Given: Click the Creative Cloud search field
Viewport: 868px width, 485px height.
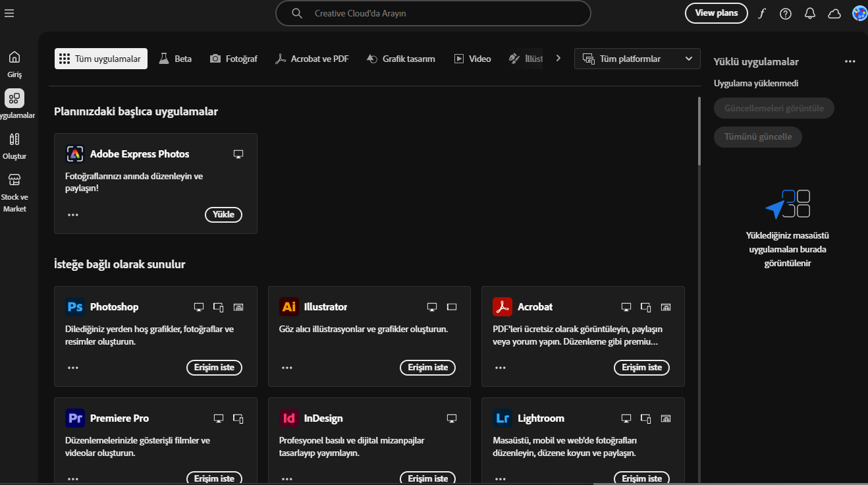Looking at the screenshot, I should [433, 13].
